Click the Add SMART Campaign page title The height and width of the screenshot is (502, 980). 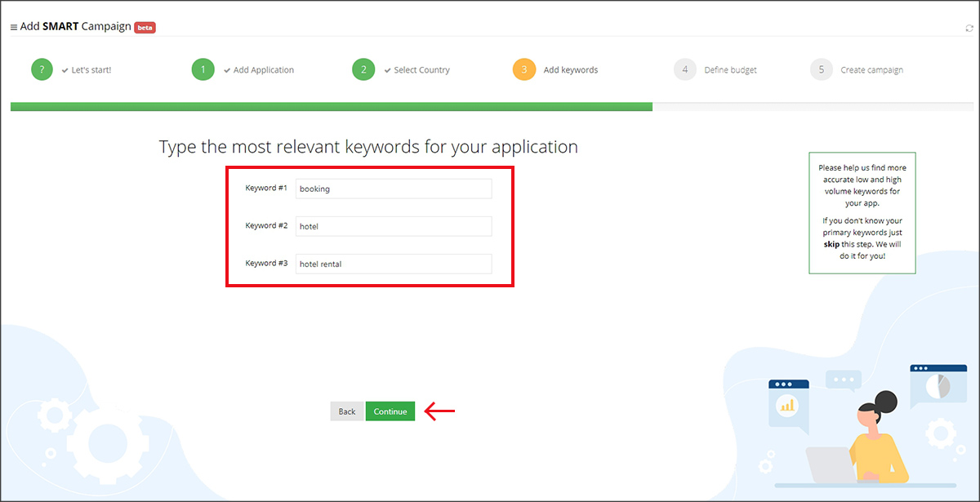coord(75,26)
